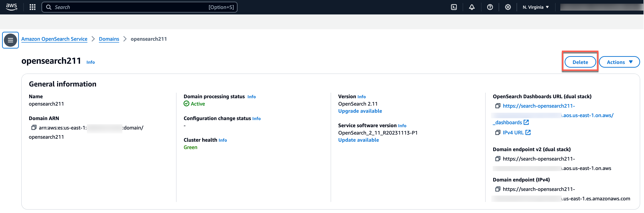The width and height of the screenshot is (644, 213).
Task: Select the opensearch211 value under Name
Action: [x=46, y=104]
